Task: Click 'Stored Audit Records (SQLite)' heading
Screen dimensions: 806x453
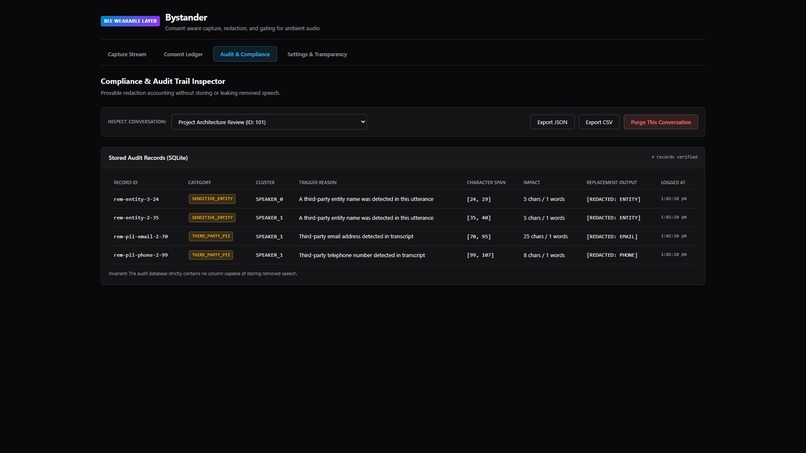Action: pyautogui.click(x=148, y=158)
